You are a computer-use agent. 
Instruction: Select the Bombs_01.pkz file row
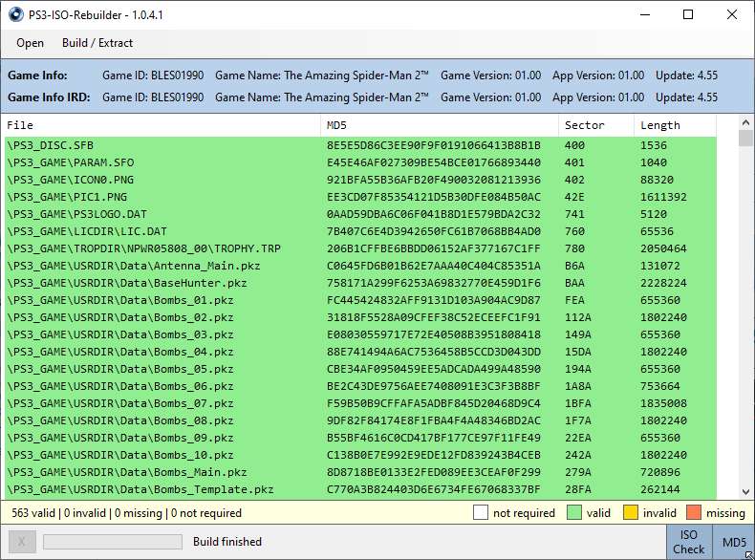click(360, 300)
